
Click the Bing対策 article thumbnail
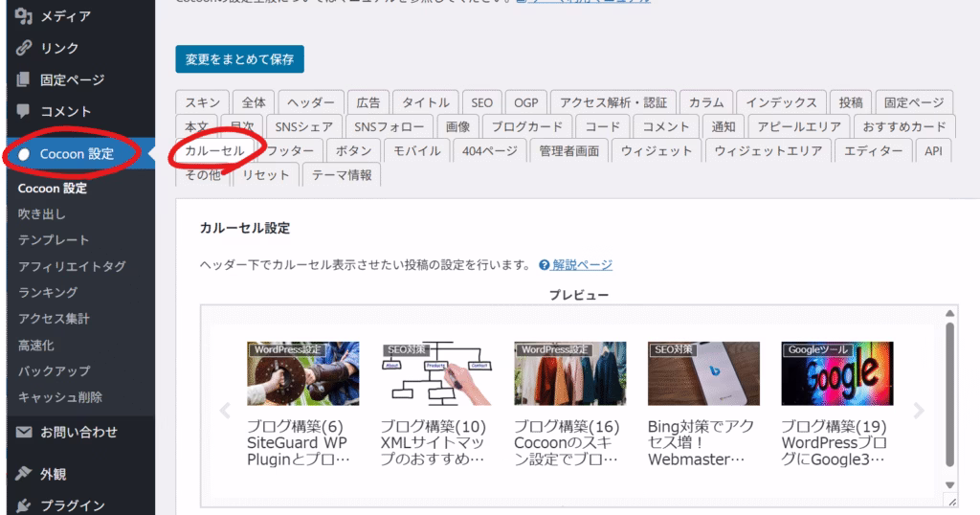pyautogui.click(x=703, y=373)
